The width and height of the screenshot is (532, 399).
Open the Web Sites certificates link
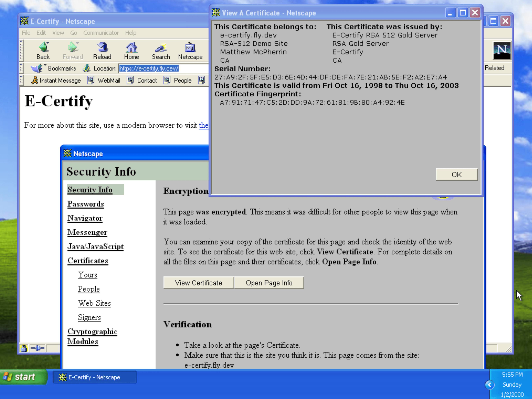94,304
